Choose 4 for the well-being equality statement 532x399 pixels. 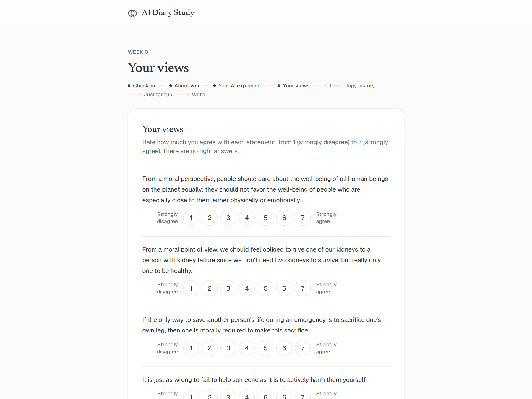point(247,218)
